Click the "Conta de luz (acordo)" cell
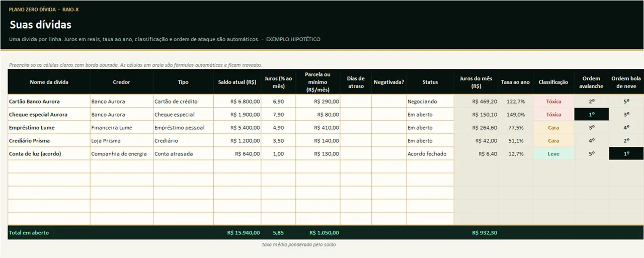The image size is (644, 258). (49, 153)
